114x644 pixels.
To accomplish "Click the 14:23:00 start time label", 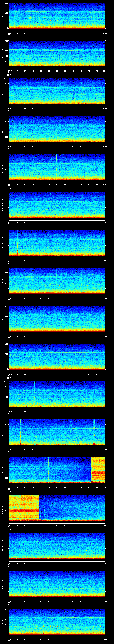I will click(9, 374).
